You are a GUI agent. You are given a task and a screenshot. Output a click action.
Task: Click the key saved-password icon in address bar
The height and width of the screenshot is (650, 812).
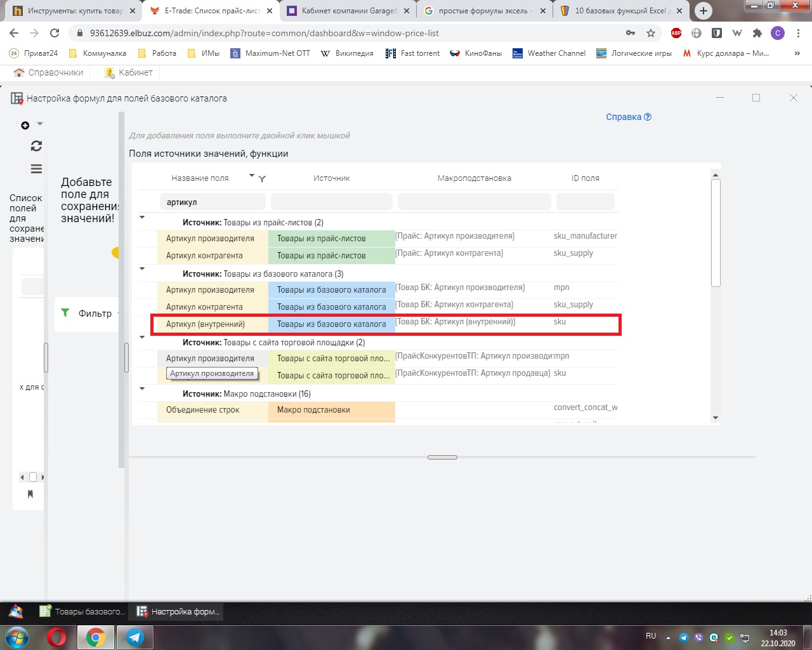pos(631,33)
